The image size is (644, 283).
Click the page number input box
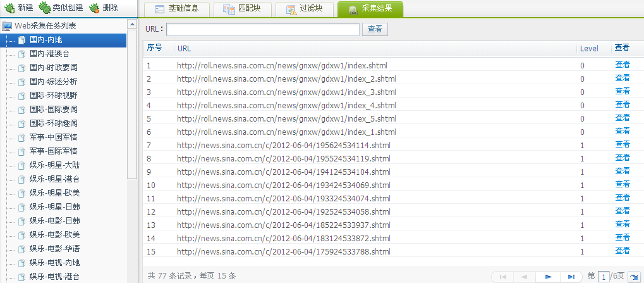(x=604, y=277)
